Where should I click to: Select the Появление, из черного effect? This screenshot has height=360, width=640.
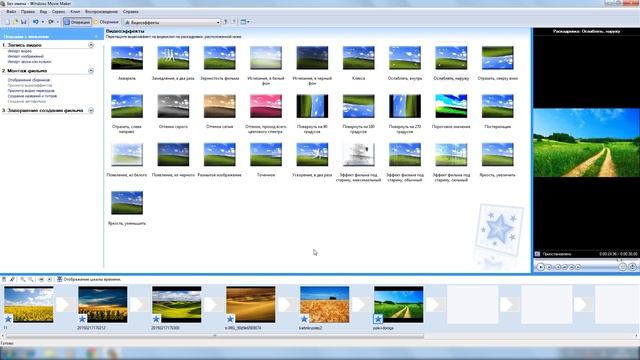tap(173, 154)
